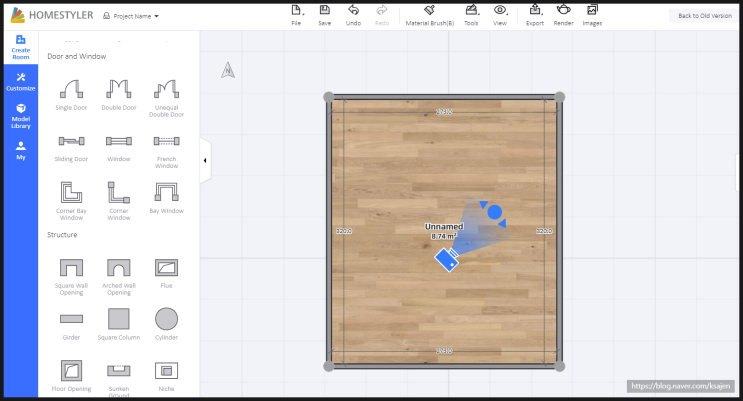Pick the Sliding Door item
This screenshot has height=401, width=743.
pyautogui.click(x=71, y=149)
